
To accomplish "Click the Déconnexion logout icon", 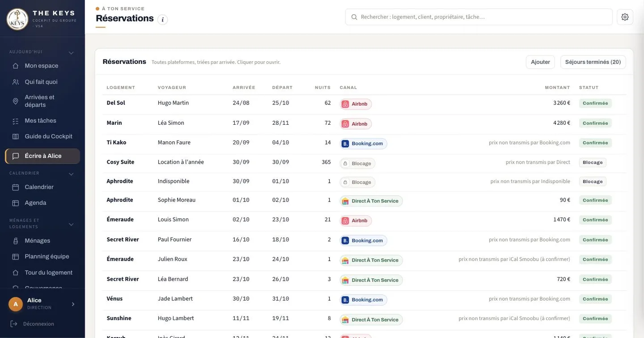I will (14, 324).
